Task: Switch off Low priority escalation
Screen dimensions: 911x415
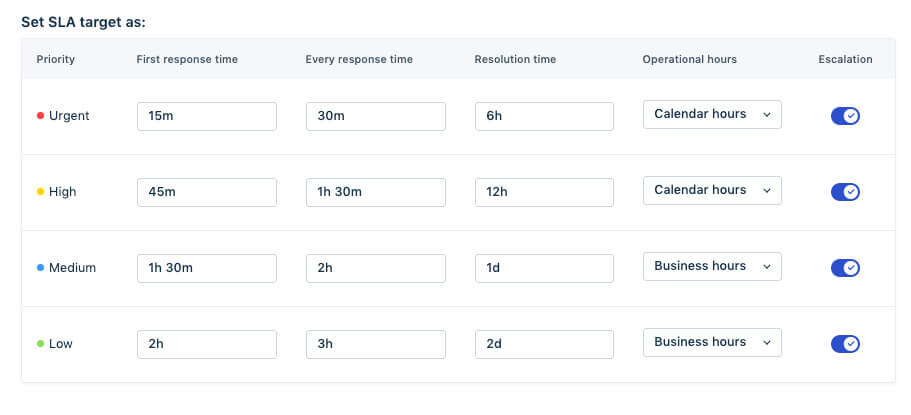Action: coord(845,344)
